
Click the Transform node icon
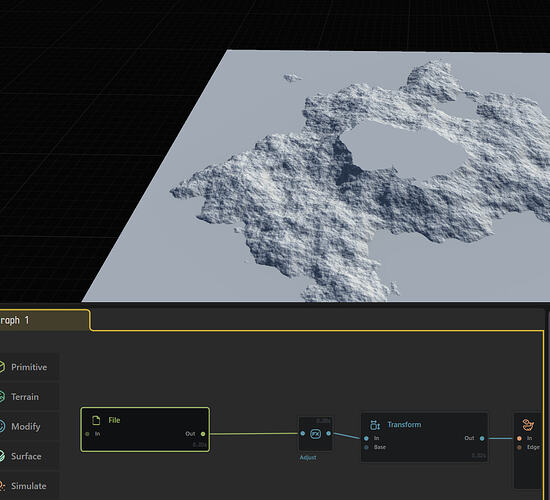[375, 425]
